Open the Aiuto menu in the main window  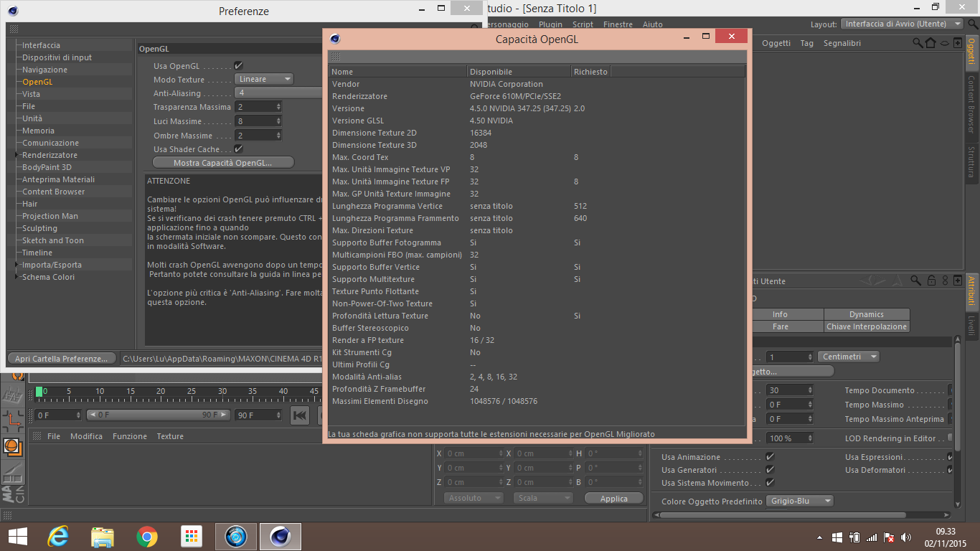pos(653,24)
